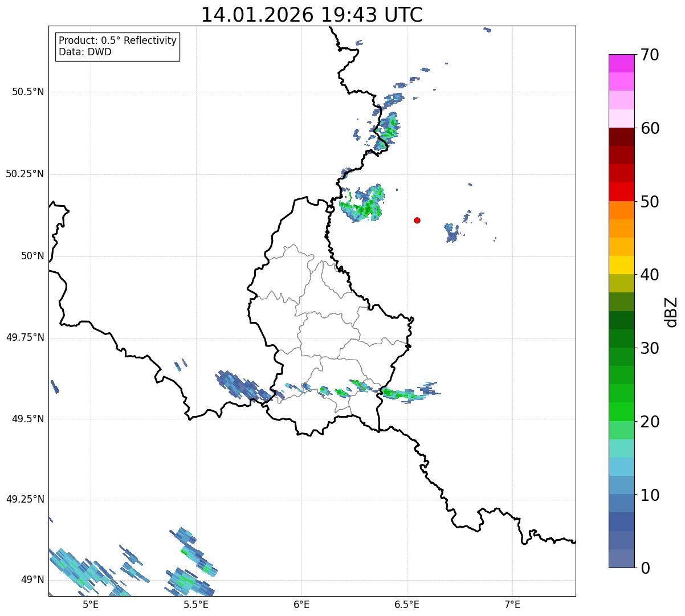Click the 49.75°N latitude label

pyautogui.click(x=25, y=337)
